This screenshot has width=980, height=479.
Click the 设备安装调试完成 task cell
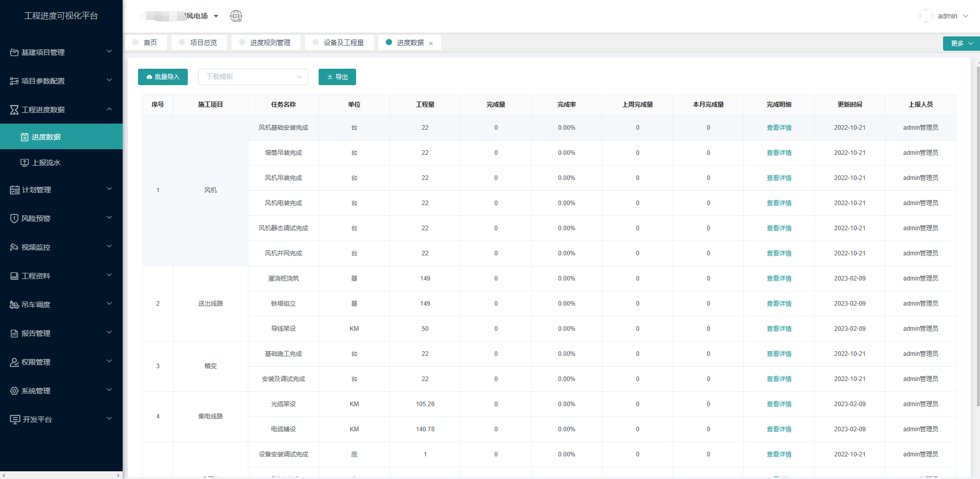coord(283,454)
